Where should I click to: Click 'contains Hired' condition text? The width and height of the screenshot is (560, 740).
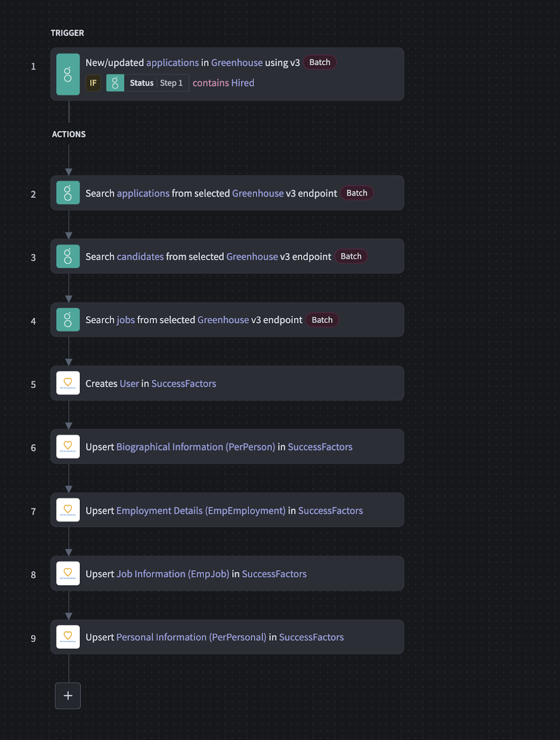coord(223,83)
